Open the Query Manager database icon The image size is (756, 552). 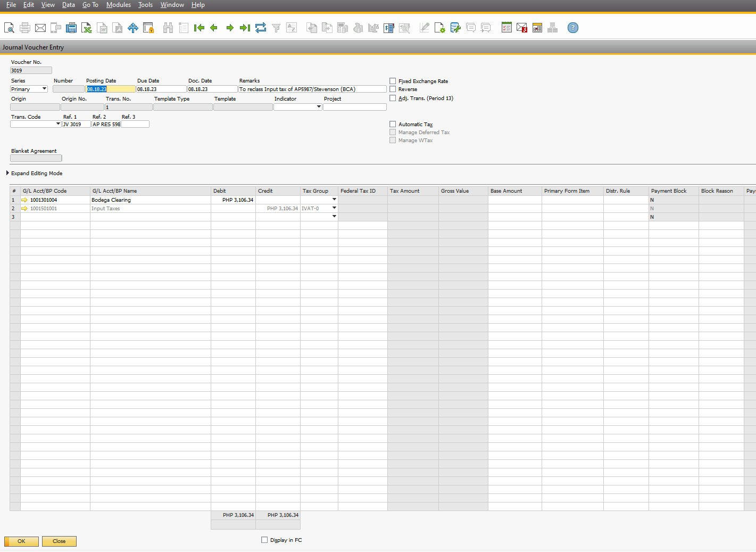click(x=455, y=28)
